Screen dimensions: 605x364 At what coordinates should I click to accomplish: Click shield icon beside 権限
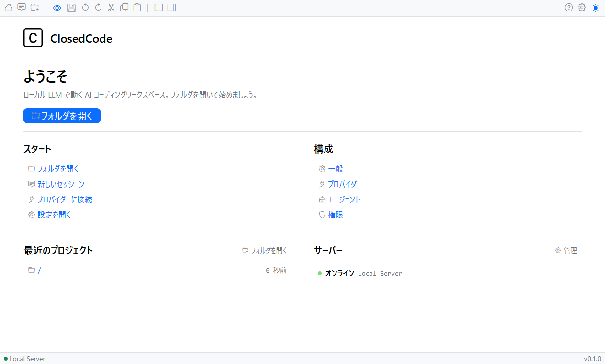click(x=322, y=215)
